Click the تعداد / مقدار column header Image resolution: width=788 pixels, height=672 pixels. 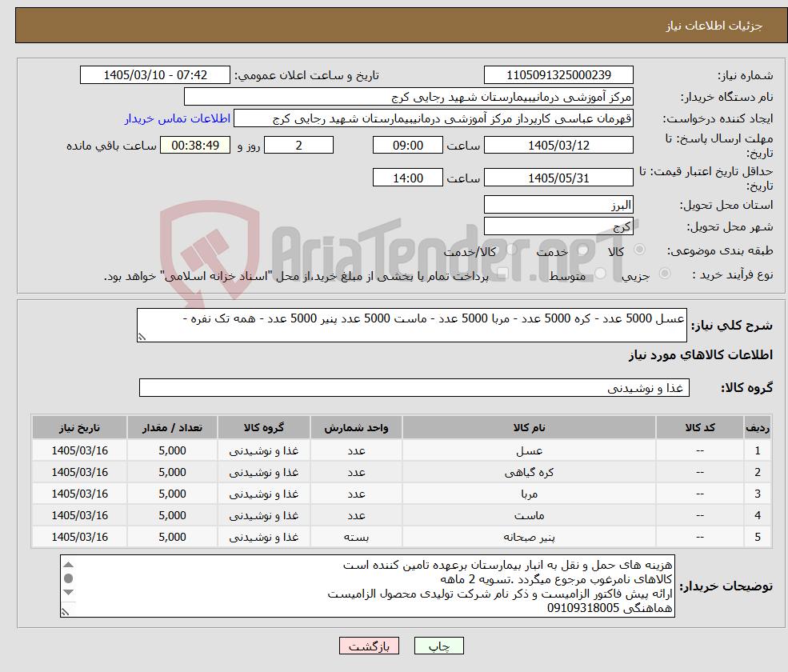pos(172,427)
